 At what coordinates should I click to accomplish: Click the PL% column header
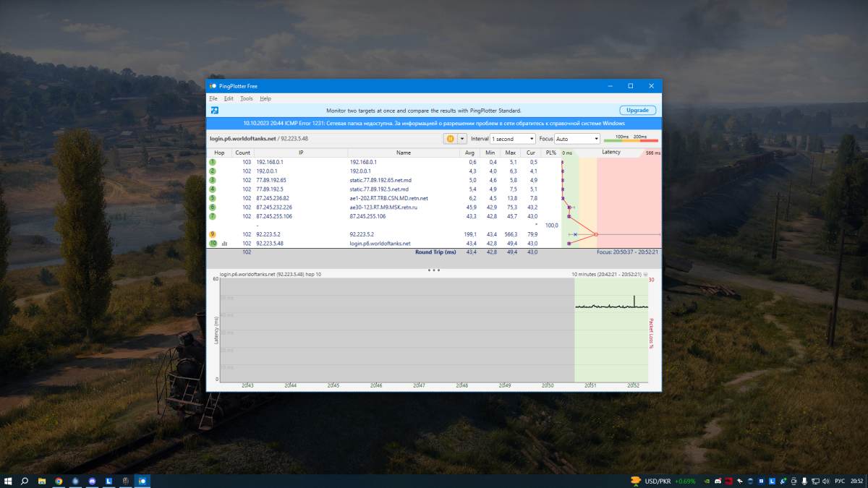pos(551,153)
